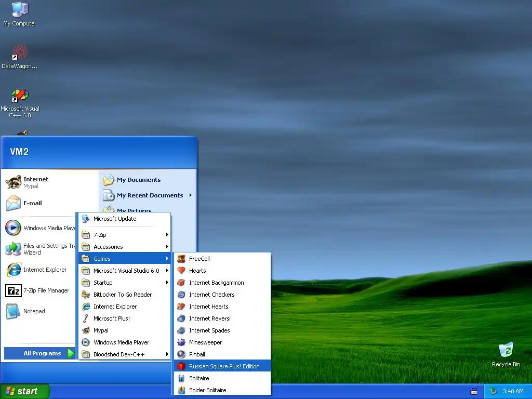Click the All Programs green arrow
This screenshot has height=399, width=532.
(71, 353)
